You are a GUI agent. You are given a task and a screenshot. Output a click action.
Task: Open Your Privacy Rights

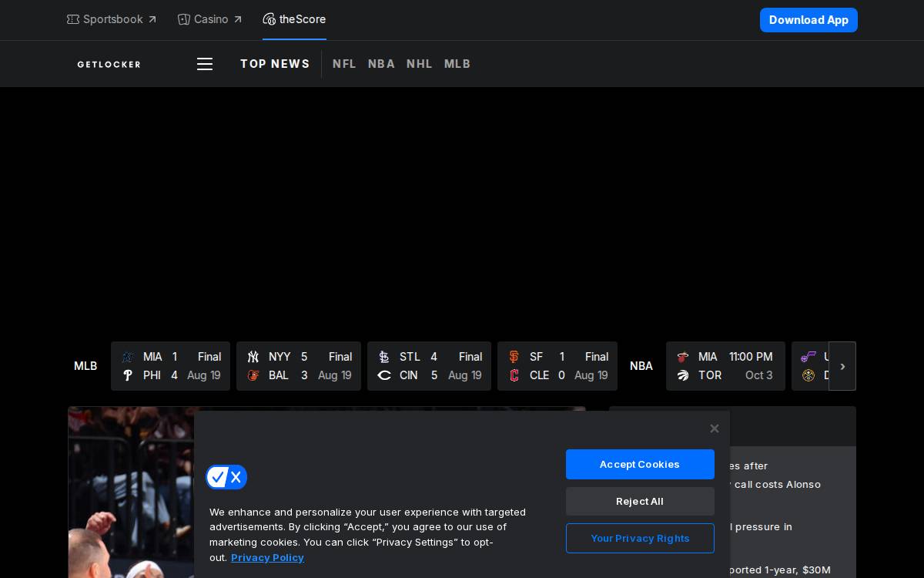(640, 538)
